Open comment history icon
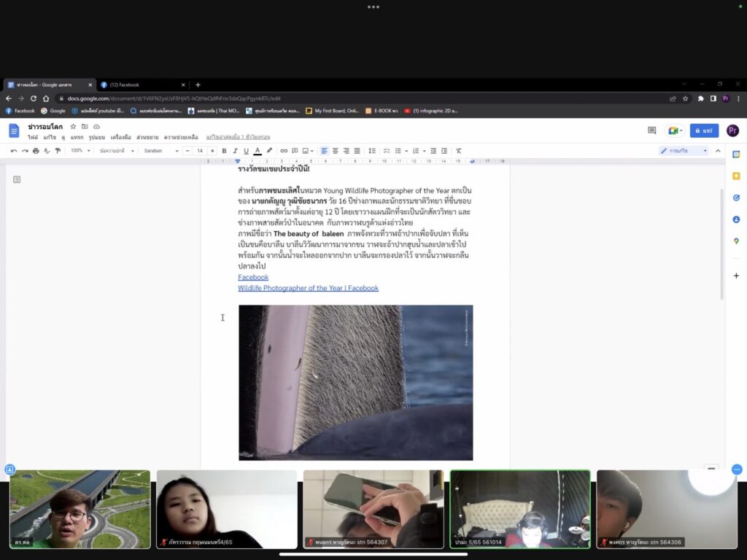Screen dimensions: 747x560 pos(651,131)
